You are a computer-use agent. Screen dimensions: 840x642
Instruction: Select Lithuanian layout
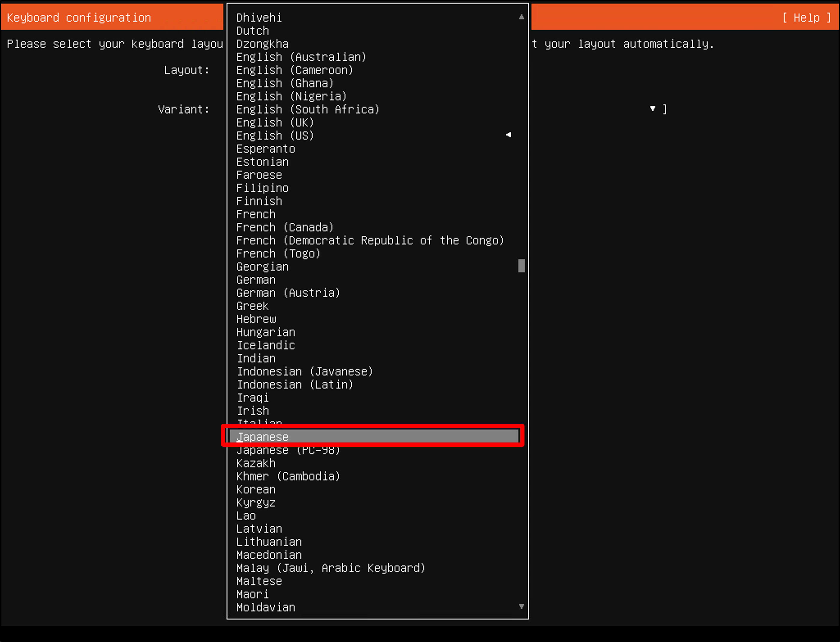click(269, 542)
